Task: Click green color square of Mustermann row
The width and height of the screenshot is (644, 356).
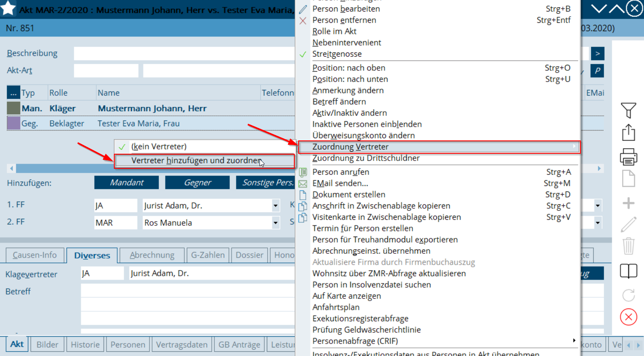Action: tap(13, 108)
